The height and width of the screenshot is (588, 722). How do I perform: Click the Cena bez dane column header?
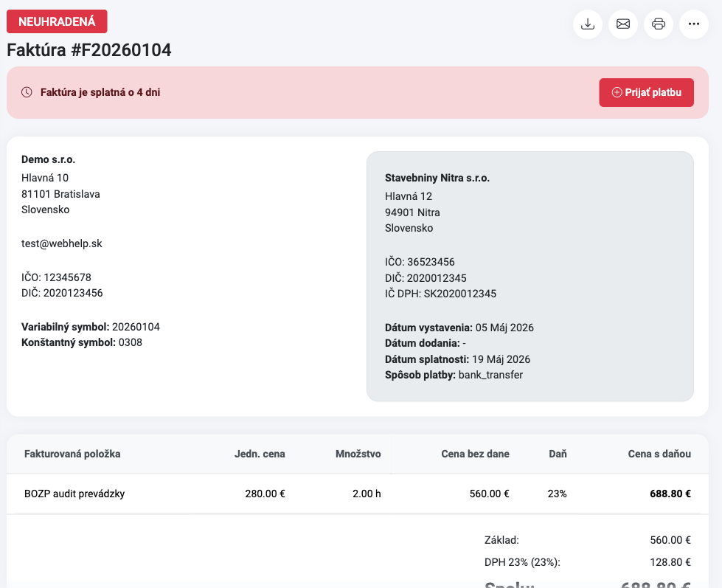point(475,454)
